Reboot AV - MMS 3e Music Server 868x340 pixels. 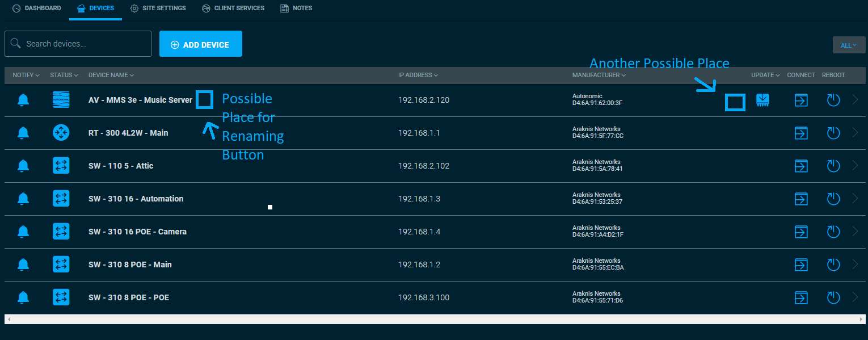pos(833,100)
